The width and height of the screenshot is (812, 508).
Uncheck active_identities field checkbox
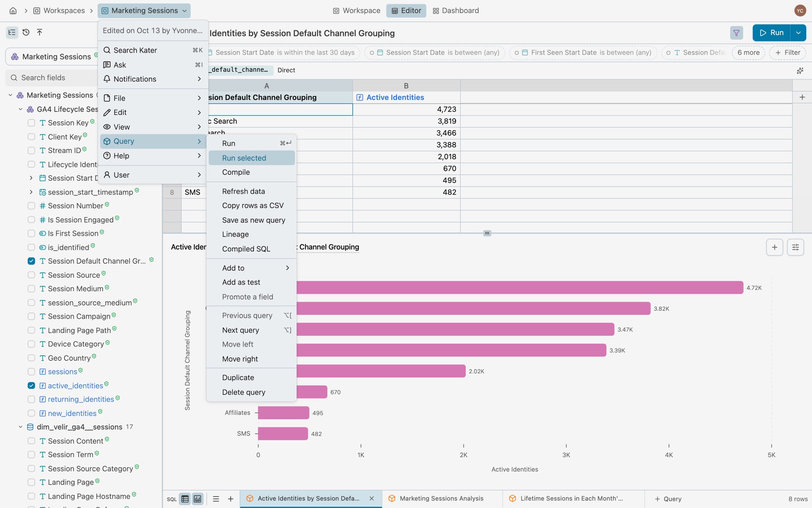(x=31, y=386)
